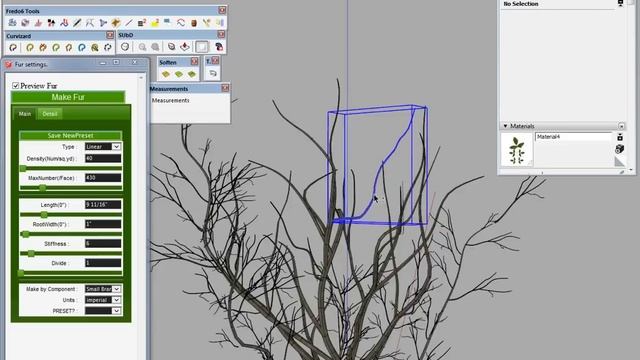640x360 pixels.
Task: Open the Type dropdown showing Linear
Action: tap(102, 147)
